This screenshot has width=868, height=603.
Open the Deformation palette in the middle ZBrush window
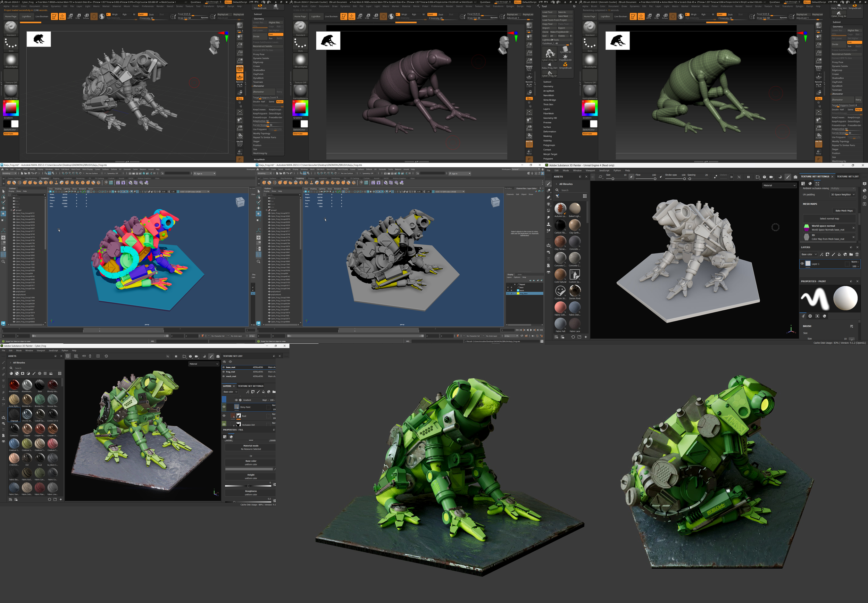tap(549, 132)
